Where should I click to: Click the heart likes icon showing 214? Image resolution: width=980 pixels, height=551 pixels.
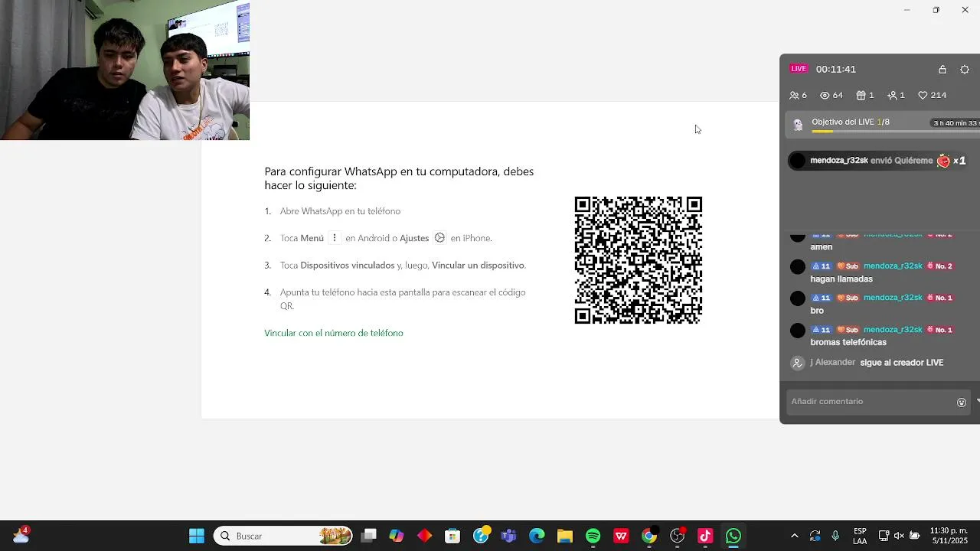click(x=923, y=96)
